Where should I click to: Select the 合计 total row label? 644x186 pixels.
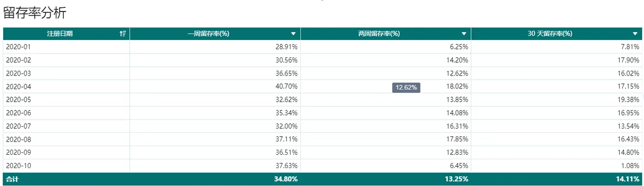tap(12, 179)
